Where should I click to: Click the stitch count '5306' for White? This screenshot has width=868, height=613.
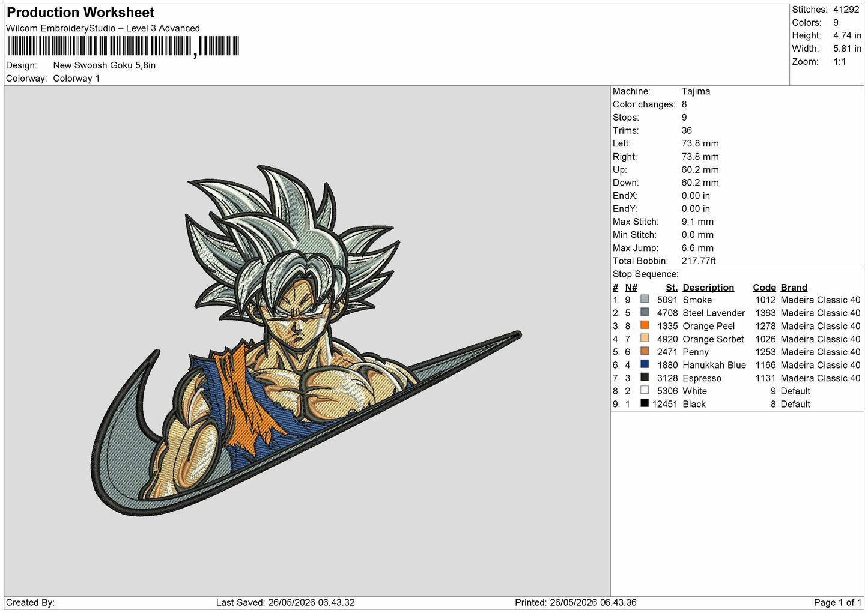click(667, 391)
